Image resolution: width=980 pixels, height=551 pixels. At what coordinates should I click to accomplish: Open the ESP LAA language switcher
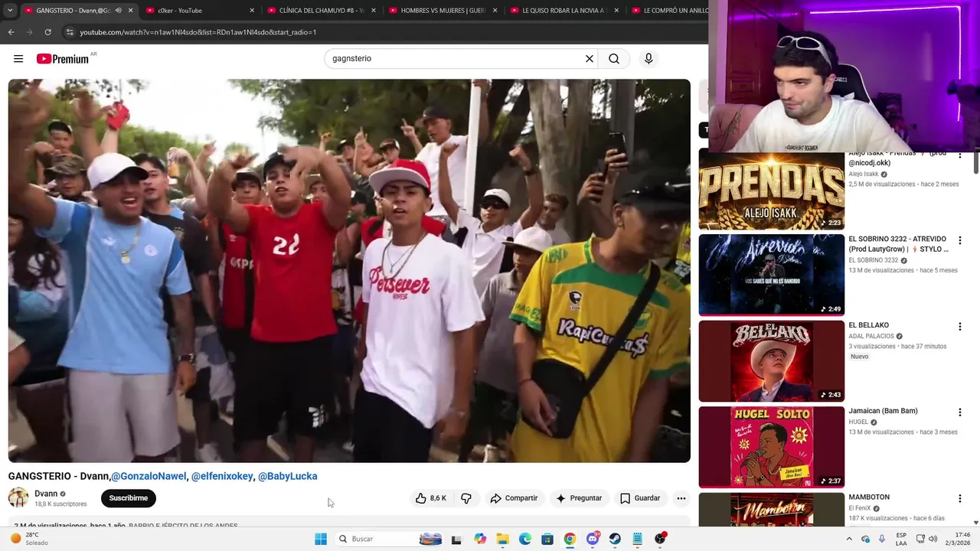coord(901,539)
